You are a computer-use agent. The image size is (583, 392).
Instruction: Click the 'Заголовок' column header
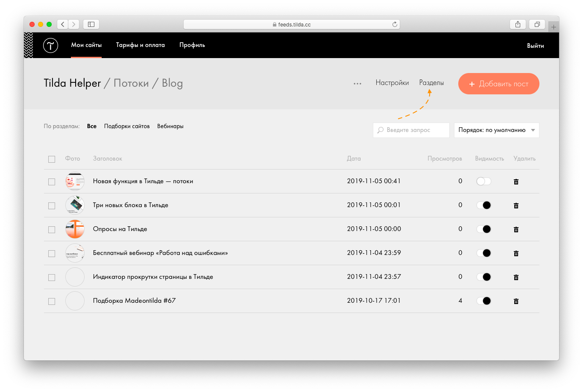(x=108, y=159)
